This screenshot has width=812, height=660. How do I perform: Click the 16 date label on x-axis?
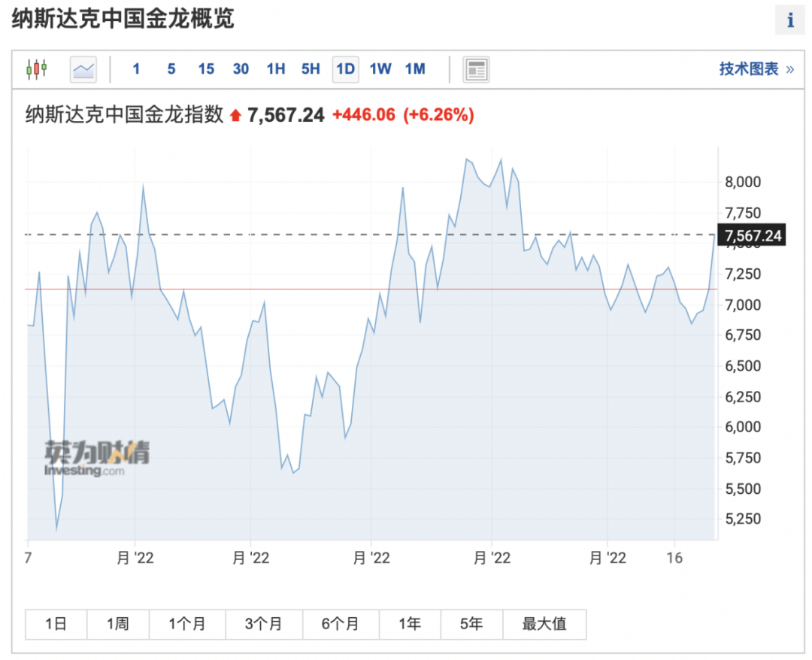pos(674,558)
